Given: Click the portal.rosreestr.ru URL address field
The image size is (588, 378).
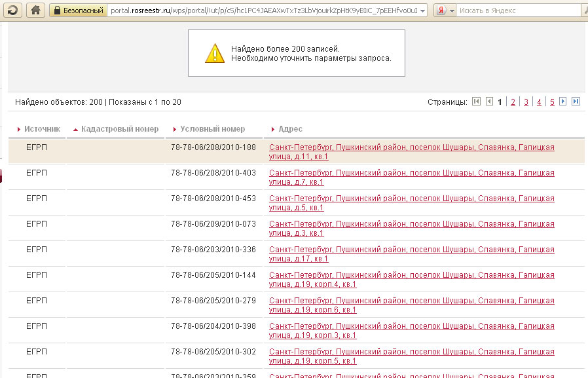Looking at the screenshot, I should coord(262,10).
